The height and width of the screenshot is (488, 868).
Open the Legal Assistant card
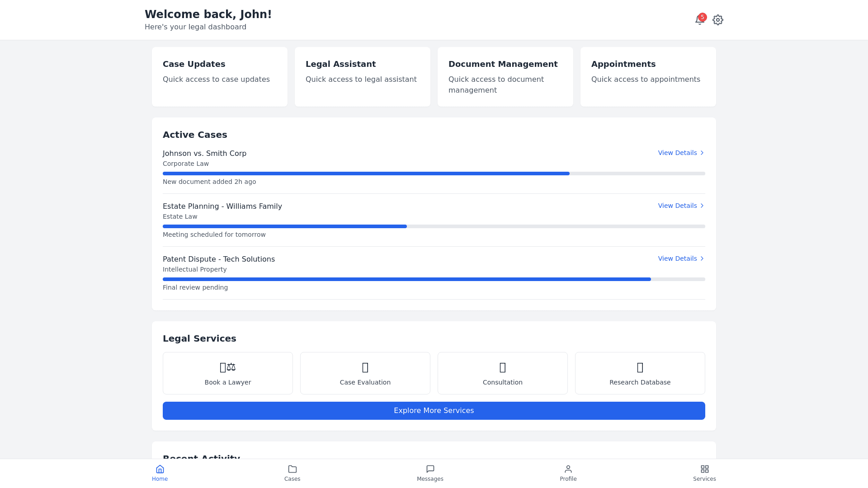coord(363,77)
